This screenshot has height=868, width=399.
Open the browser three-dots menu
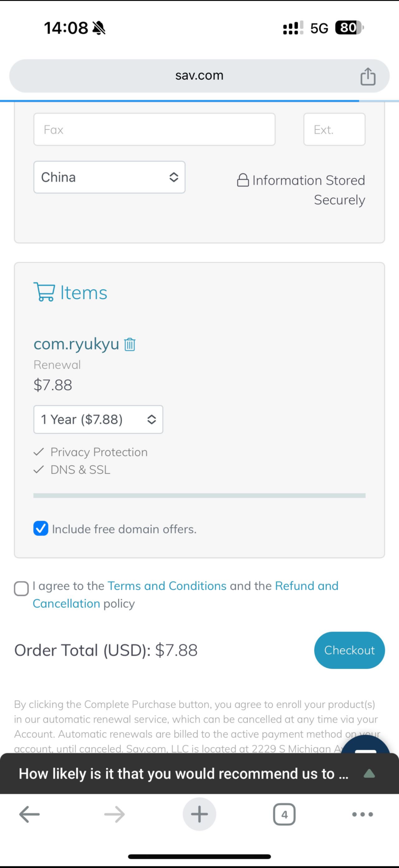(362, 814)
